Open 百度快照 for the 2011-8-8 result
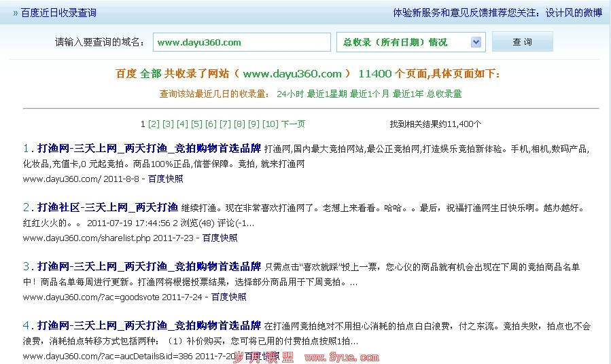Image resolution: width=611 pixels, height=364 pixels. pyautogui.click(x=166, y=179)
